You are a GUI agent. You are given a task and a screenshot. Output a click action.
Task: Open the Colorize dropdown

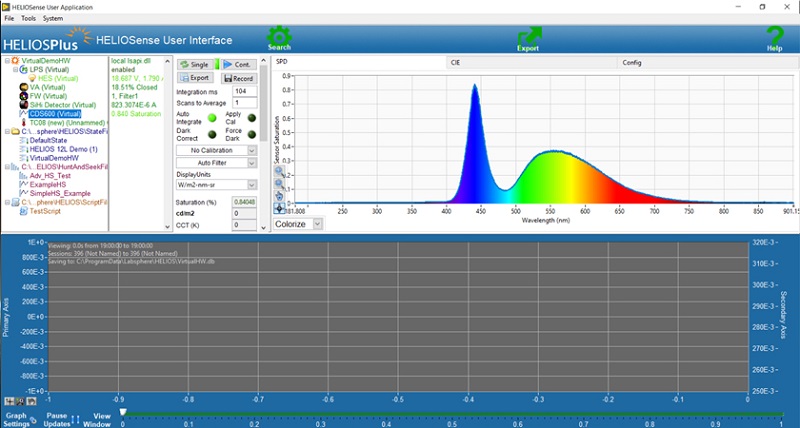point(298,224)
